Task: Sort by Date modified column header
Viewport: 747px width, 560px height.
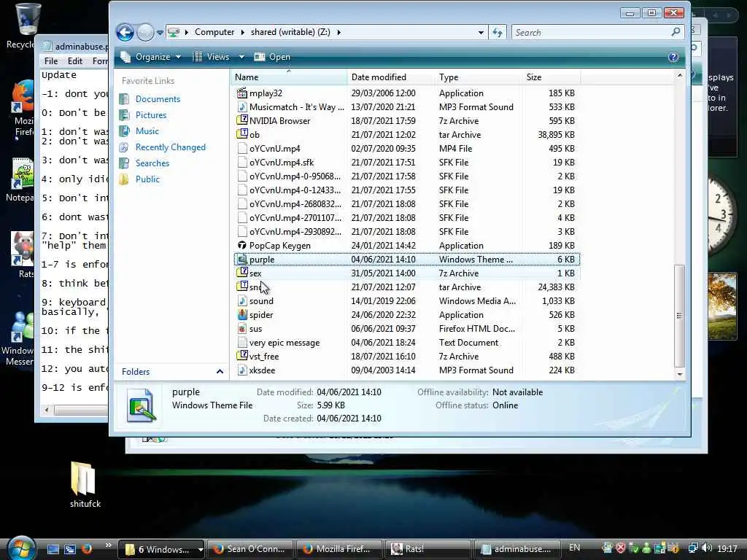Action: [390, 77]
